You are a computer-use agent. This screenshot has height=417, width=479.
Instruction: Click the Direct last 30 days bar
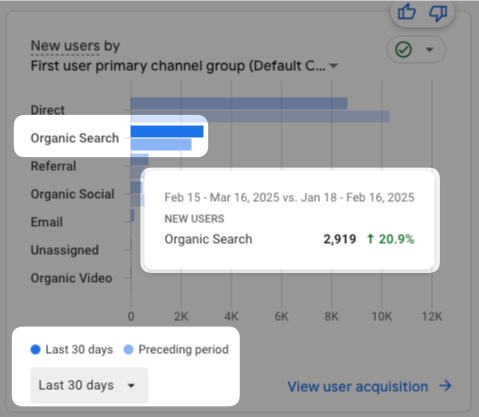(x=239, y=103)
